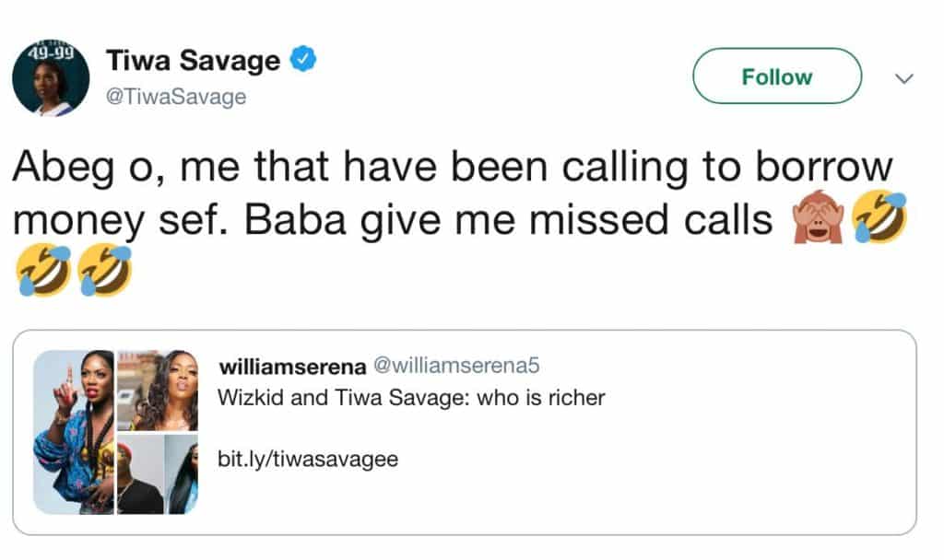The width and height of the screenshot is (944, 560).
Task: Click the @williamserena5 handle
Action: click(x=454, y=367)
